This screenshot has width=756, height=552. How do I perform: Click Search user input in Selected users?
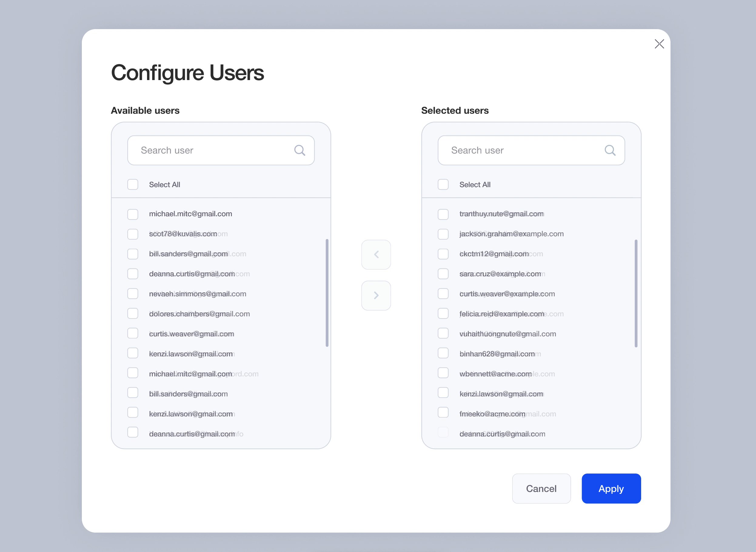point(531,150)
